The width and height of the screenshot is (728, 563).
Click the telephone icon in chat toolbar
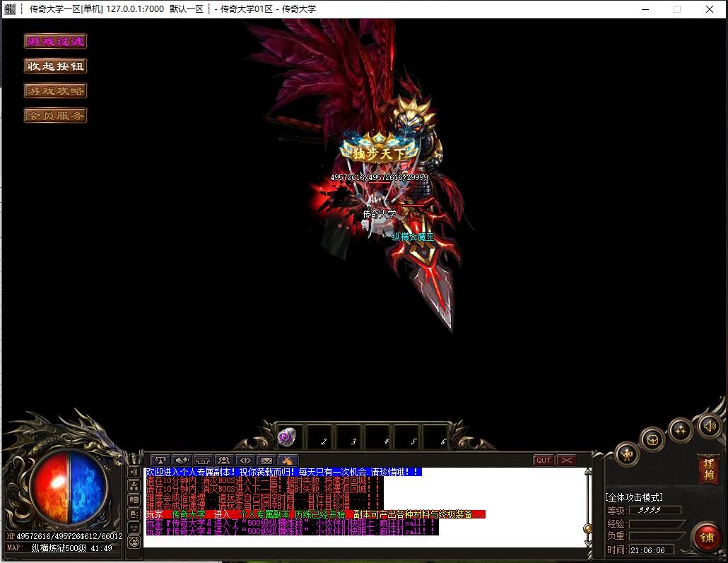(x=203, y=460)
